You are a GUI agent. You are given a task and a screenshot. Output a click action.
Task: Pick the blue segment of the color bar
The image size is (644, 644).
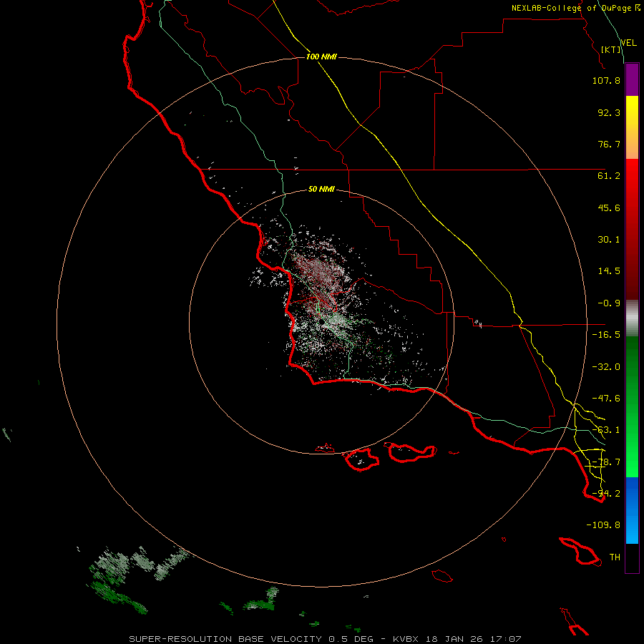(x=632, y=510)
